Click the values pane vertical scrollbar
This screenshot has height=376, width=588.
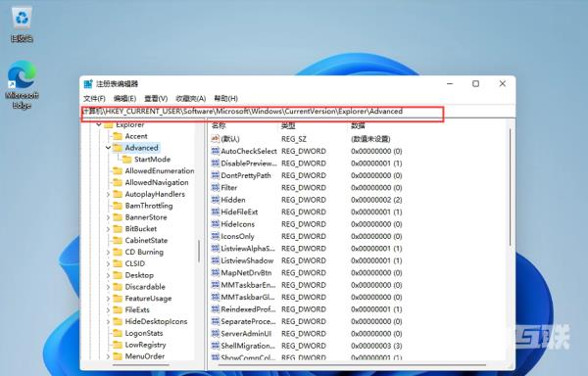point(510,187)
